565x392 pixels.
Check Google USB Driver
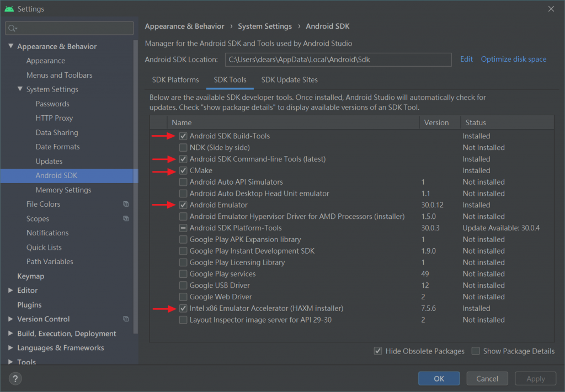(x=183, y=286)
